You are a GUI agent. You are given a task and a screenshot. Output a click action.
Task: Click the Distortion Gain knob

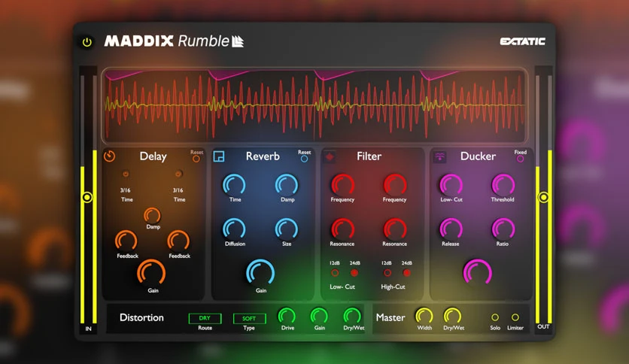pyautogui.click(x=319, y=316)
